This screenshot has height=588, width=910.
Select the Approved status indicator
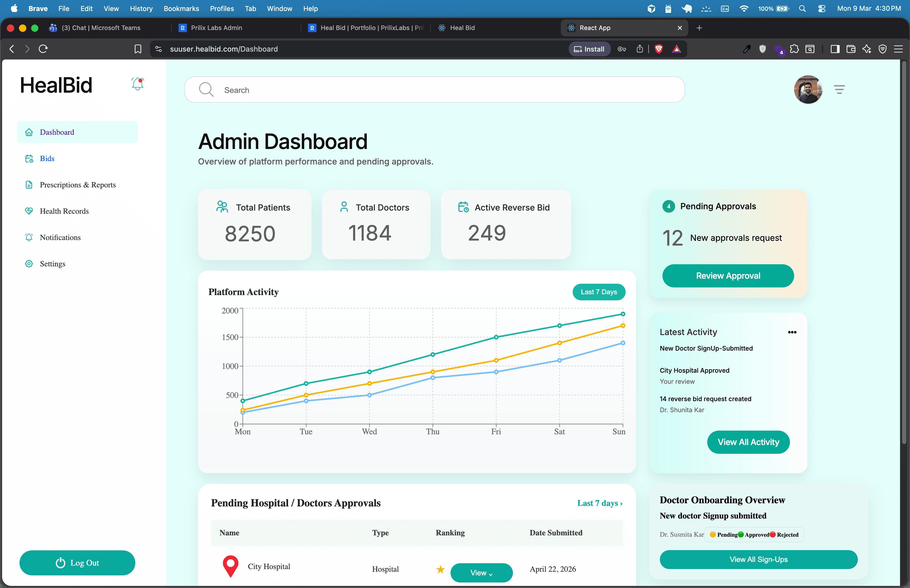click(741, 535)
